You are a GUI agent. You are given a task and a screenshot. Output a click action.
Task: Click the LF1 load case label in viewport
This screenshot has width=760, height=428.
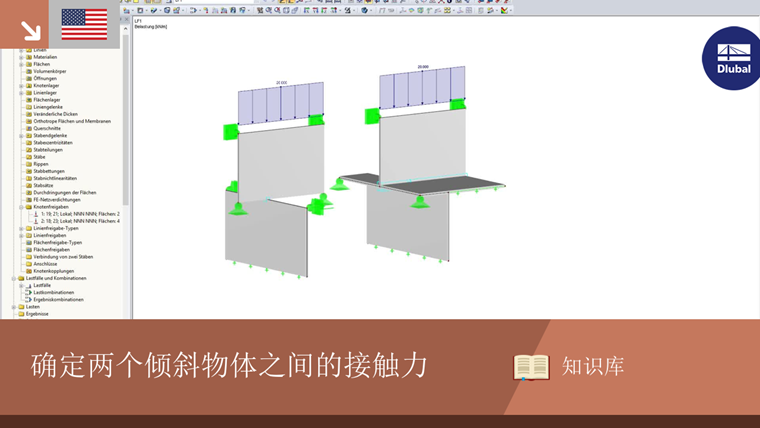click(x=138, y=21)
